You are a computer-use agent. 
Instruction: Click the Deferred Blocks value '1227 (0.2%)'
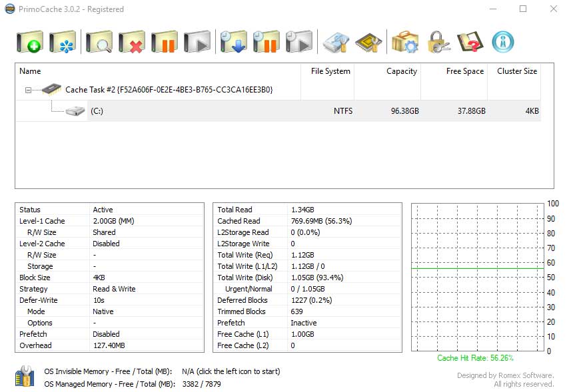[x=311, y=300]
